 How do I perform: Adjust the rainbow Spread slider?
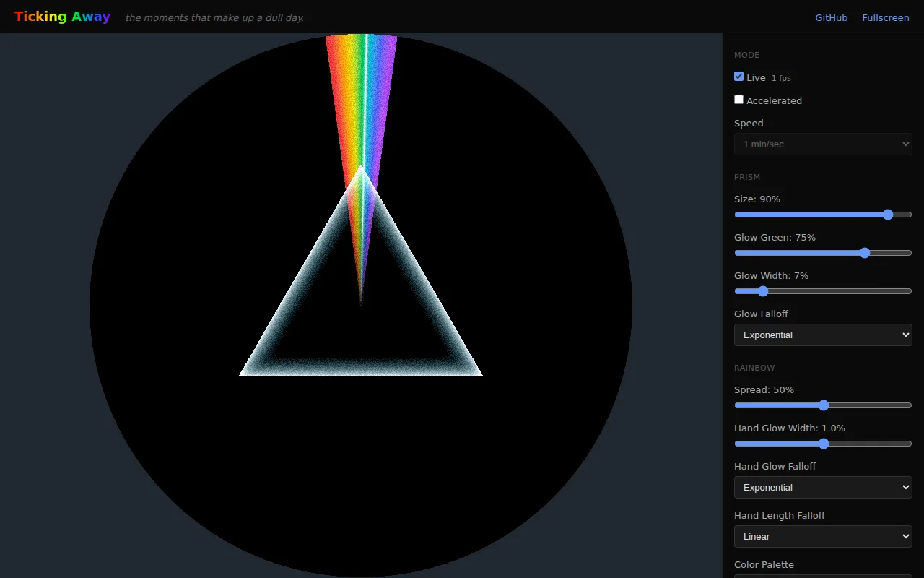[823, 405]
